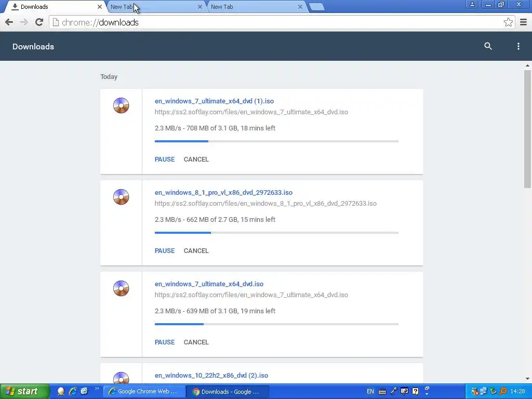Screen dimensions: 532x399
Task: Click the softlay URL for windows_8_1_pro download
Action: (265, 203)
